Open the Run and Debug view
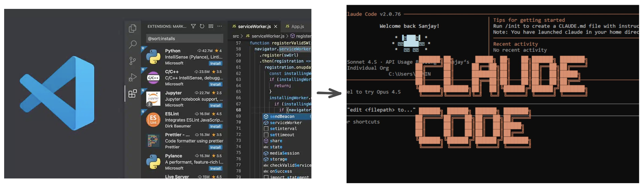The image size is (644, 192). 132,77
